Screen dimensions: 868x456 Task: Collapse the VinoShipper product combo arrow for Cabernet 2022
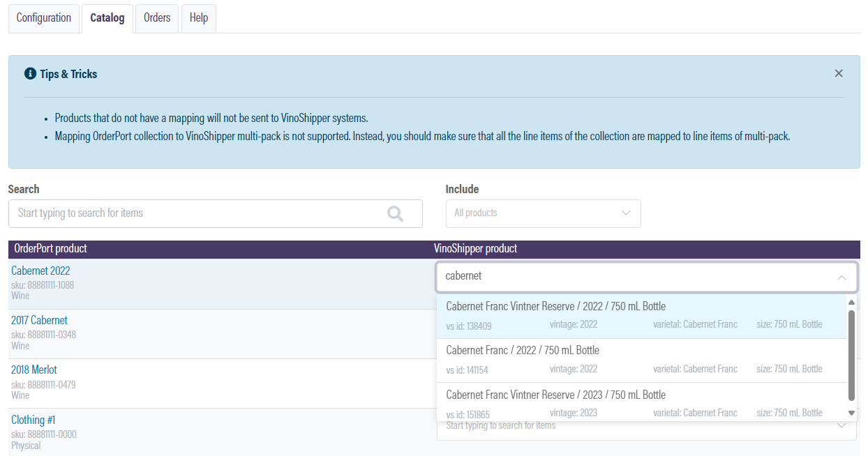pyautogui.click(x=841, y=278)
